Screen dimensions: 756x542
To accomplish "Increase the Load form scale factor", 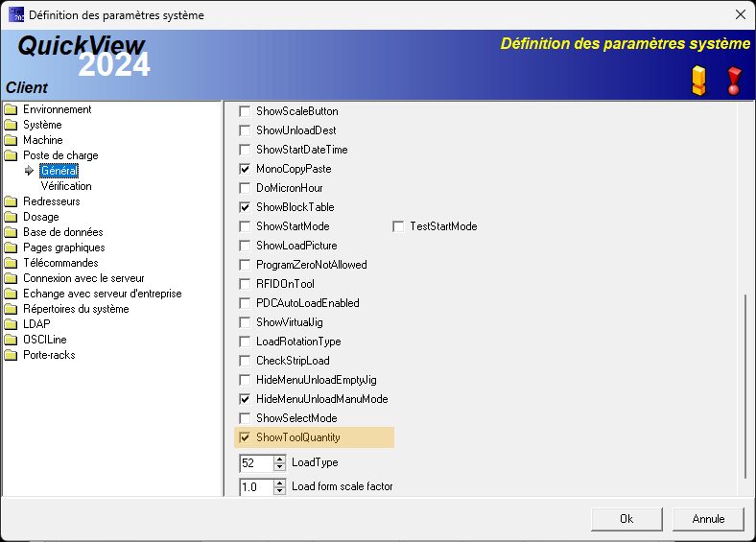I will click(279, 483).
